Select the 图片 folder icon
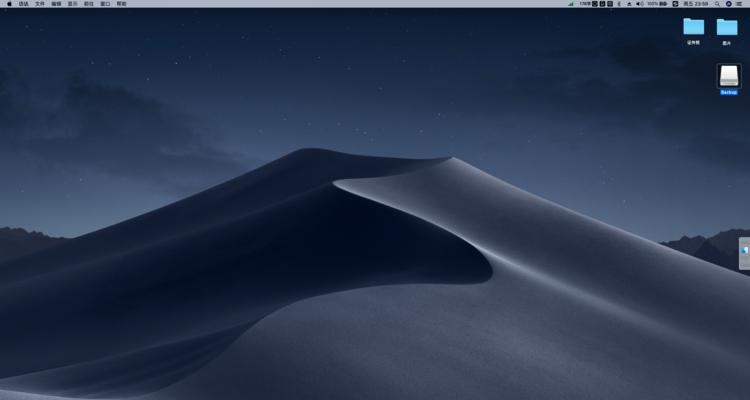Screen dimensions: 750x400 (727, 27)
